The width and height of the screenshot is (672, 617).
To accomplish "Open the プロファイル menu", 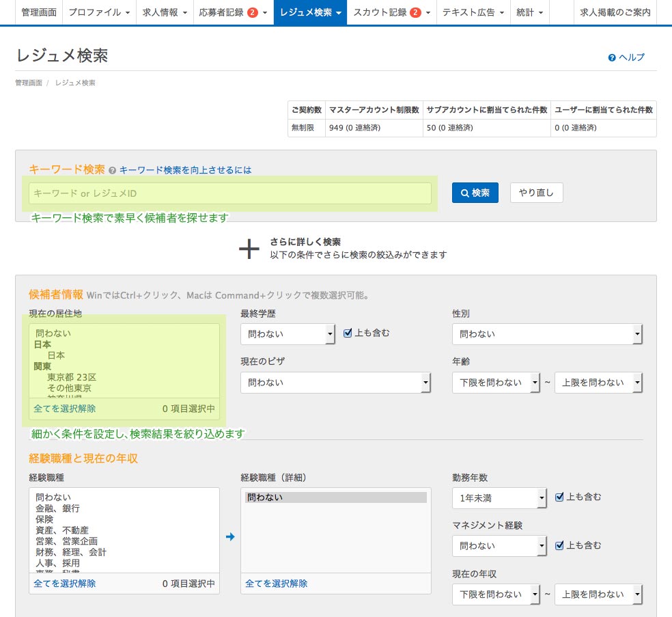I will click(x=100, y=12).
